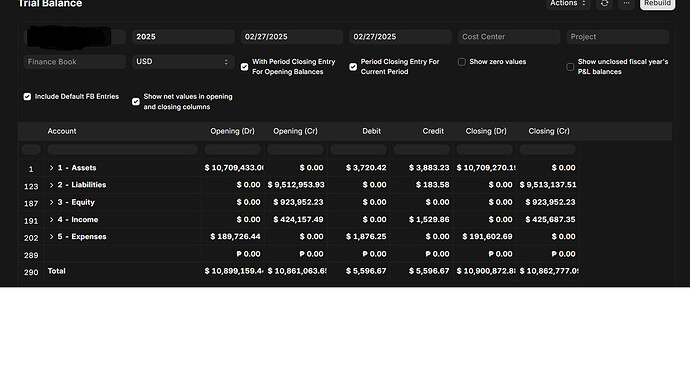The width and height of the screenshot is (690, 375).
Task: Click Expenses debit value $ 1,876.25
Action: point(366,236)
